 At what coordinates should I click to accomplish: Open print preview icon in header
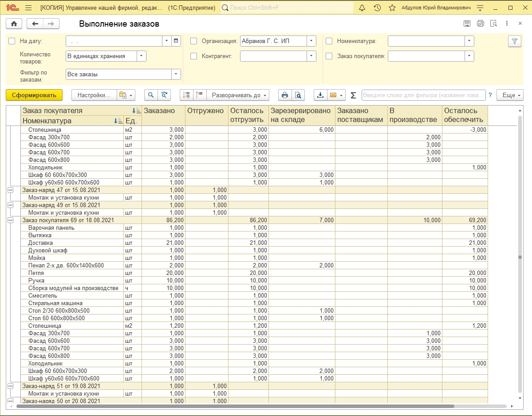pos(494,24)
